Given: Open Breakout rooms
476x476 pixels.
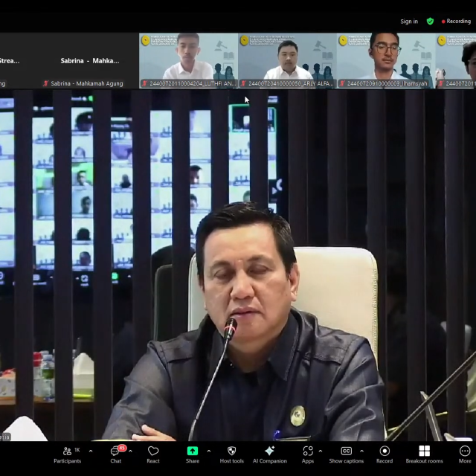Looking at the screenshot, I should [424, 454].
